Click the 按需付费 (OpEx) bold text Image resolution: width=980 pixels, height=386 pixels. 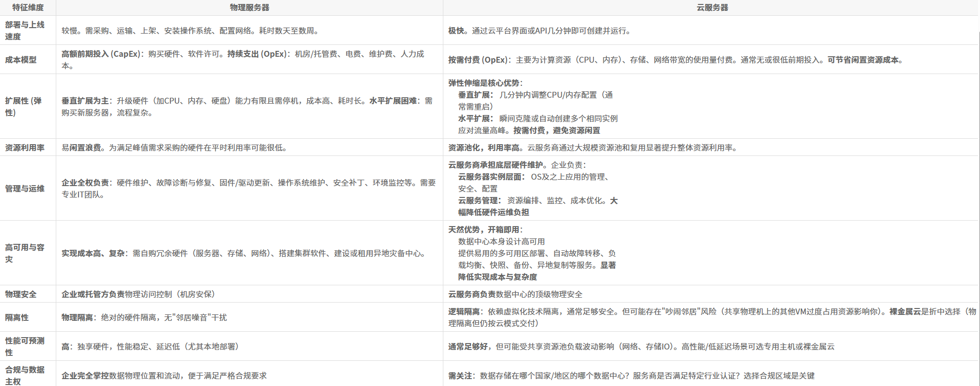pos(477,60)
